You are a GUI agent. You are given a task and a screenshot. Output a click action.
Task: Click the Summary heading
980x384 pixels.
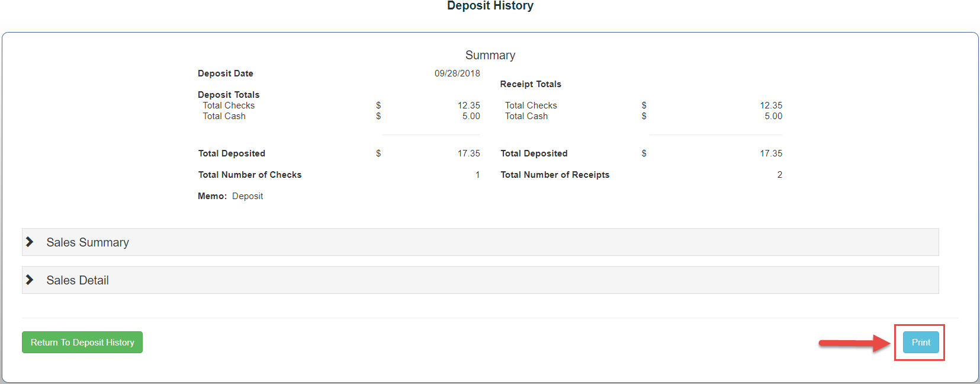[490, 55]
